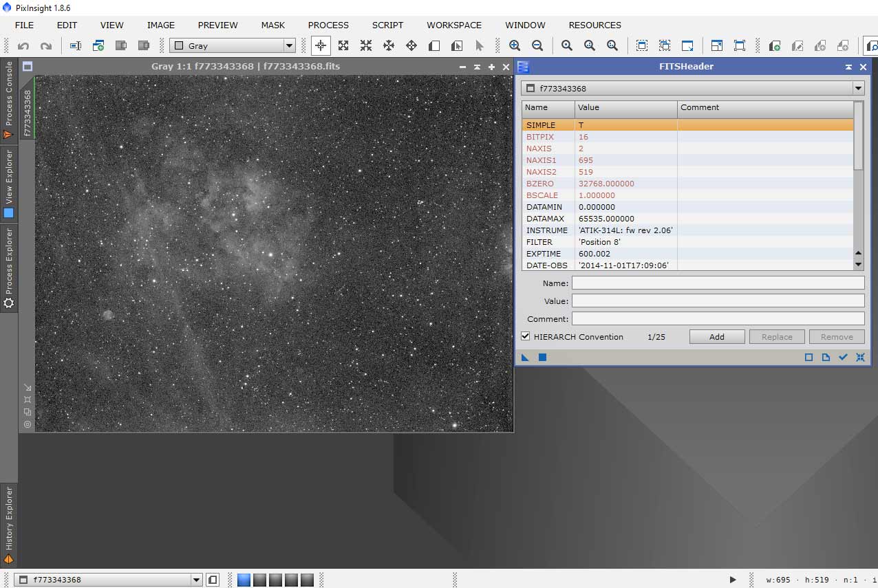The image size is (878, 588).
Task: Open the PROCESS menu
Action: [x=328, y=25]
